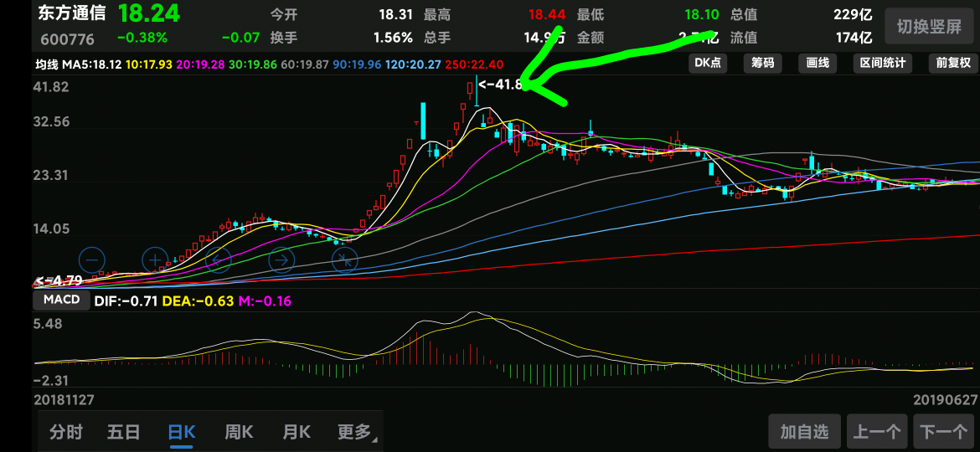This screenshot has height=452, width=980.
Task: Switch to the 分时 tab
Action: click(x=66, y=431)
